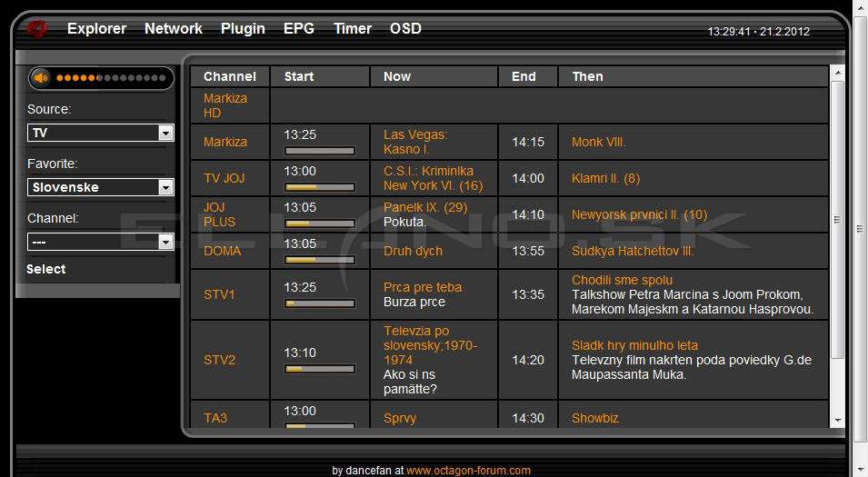Expand the Source dropdown showing TV

click(x=100, y=133)
